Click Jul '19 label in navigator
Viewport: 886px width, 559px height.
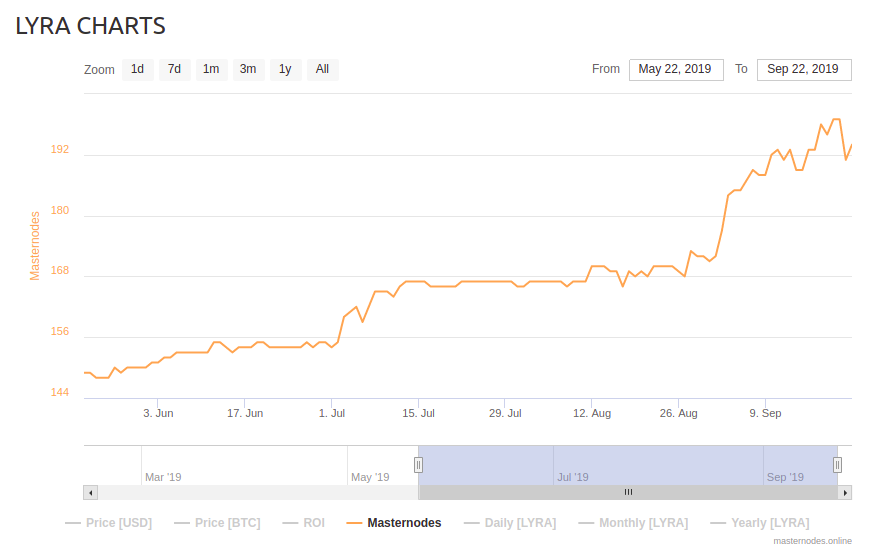[x=573, y=477]
